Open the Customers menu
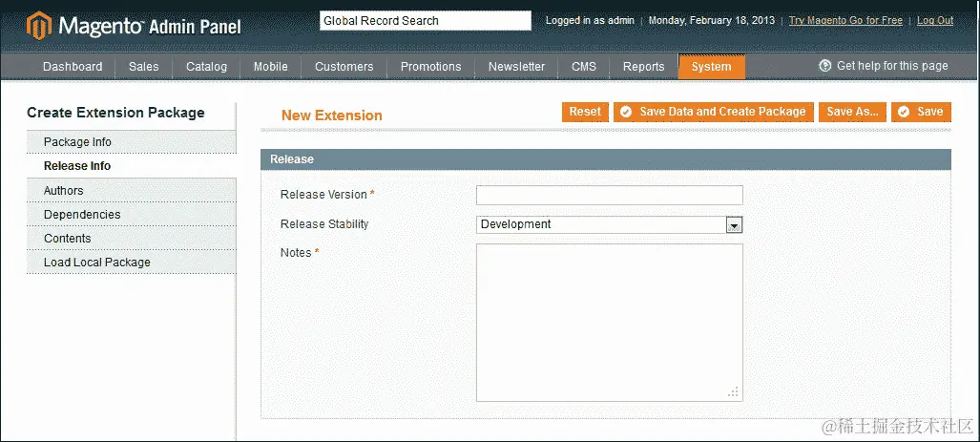This screenshot has height=442, width=980. click(x=344, y=66)
